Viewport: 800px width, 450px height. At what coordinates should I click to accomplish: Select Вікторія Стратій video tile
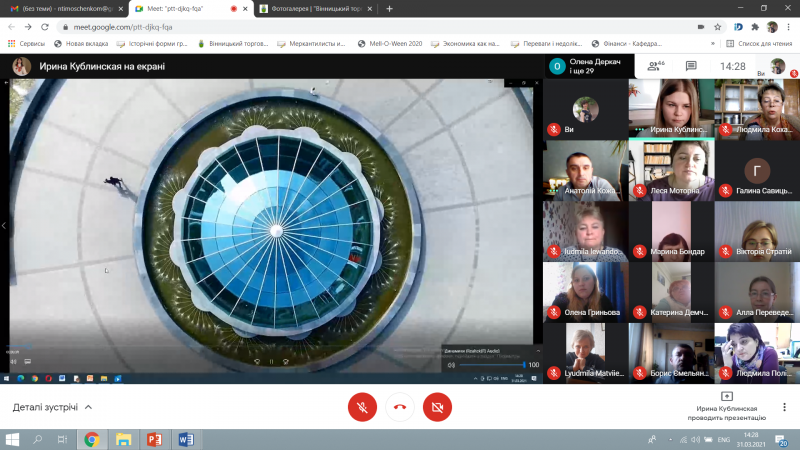tap(757, 231)
